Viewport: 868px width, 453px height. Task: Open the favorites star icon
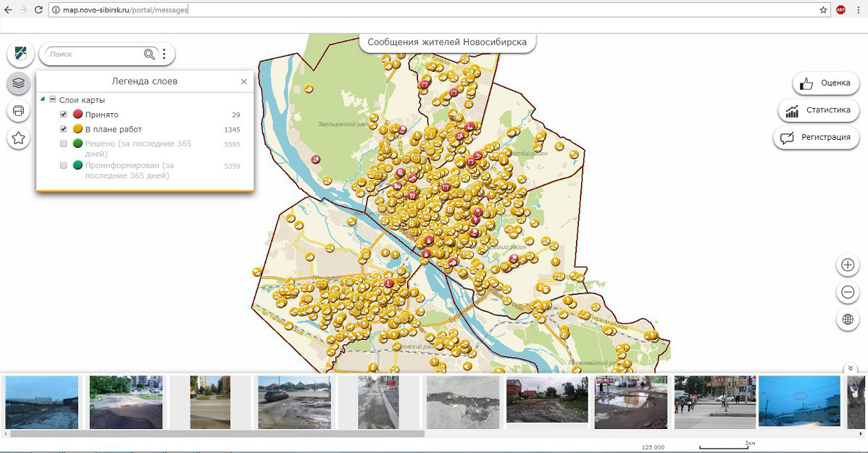19,138
